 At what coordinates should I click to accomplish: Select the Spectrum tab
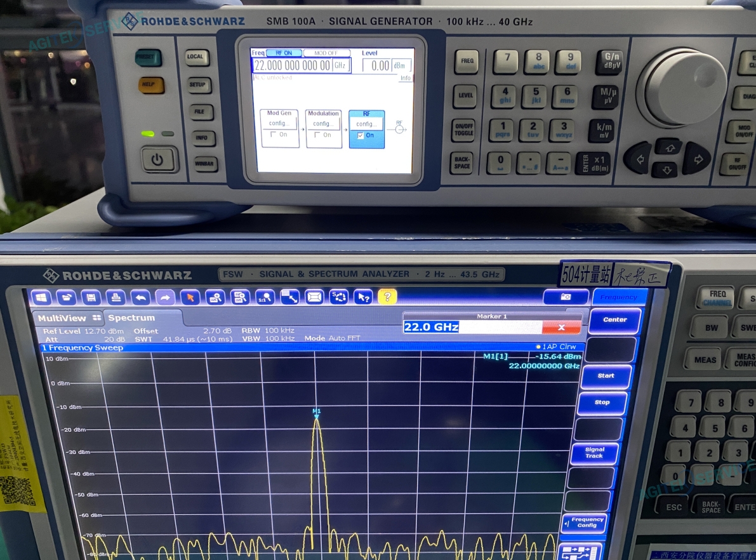131,317
